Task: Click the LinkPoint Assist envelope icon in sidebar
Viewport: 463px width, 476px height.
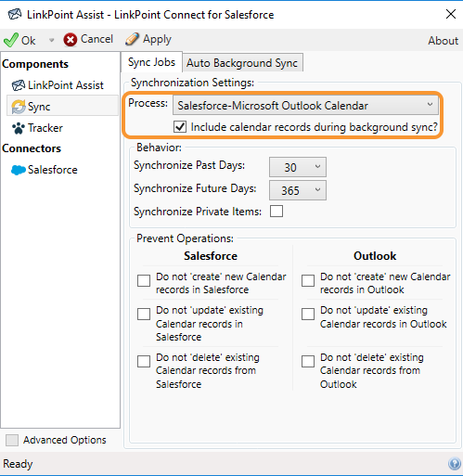Action: tap(19, 85)
